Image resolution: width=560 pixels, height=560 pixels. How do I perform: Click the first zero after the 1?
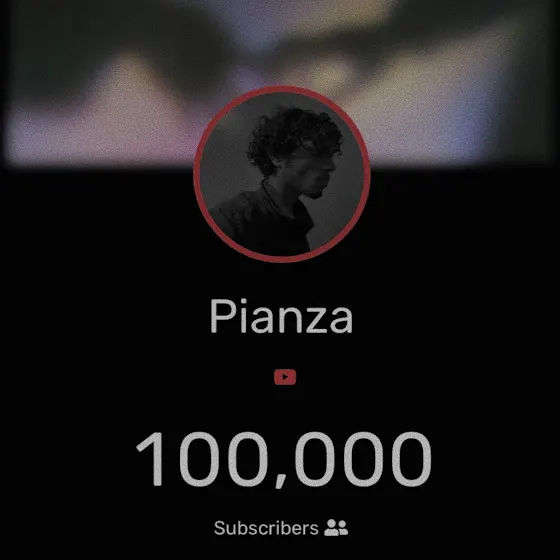tap(199, 459)
